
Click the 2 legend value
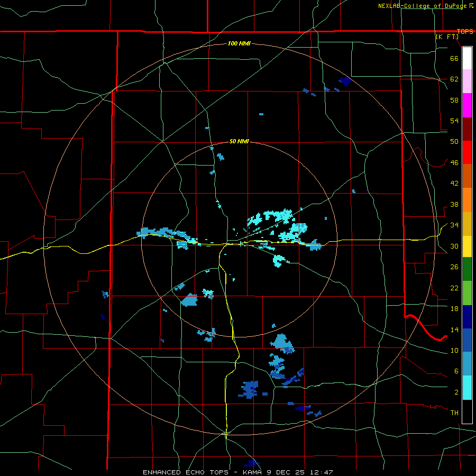click(456, 392)
